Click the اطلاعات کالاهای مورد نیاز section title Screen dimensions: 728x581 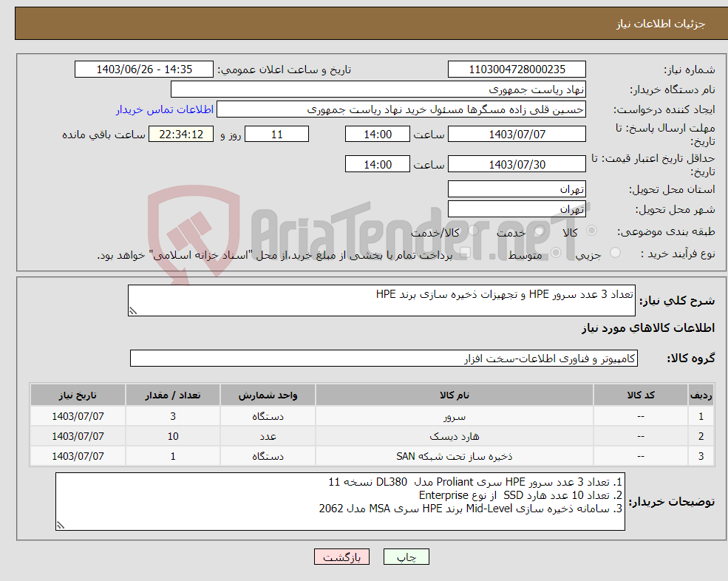[x=648, y=328]
